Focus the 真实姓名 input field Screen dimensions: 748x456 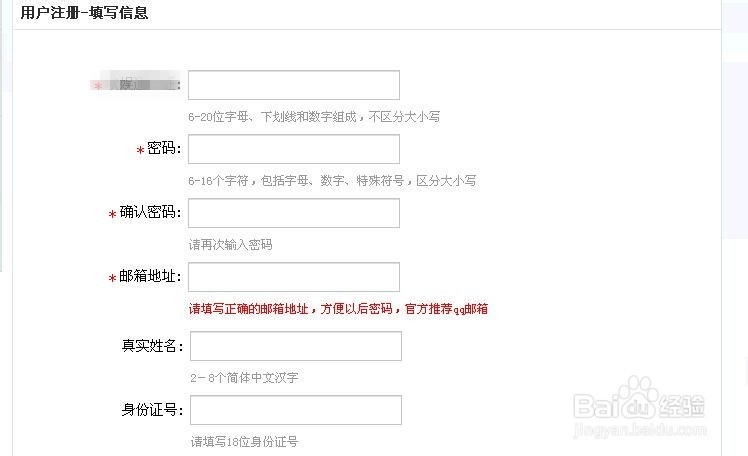point(296,346)
